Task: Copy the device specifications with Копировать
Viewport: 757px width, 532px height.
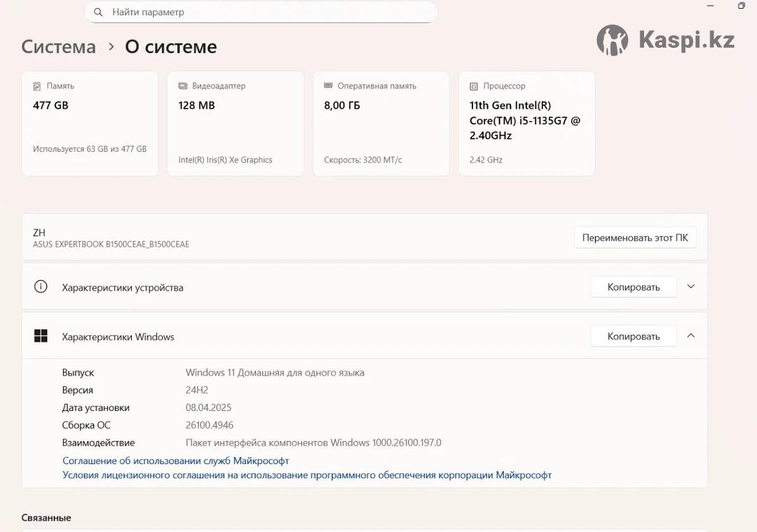Action: coord(633,287)
